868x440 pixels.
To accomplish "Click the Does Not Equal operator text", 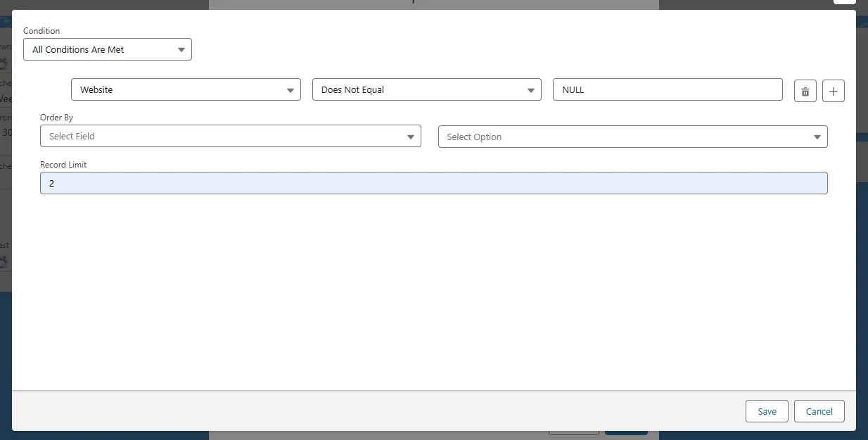I will pyautogui.click(x=352, y=90).
